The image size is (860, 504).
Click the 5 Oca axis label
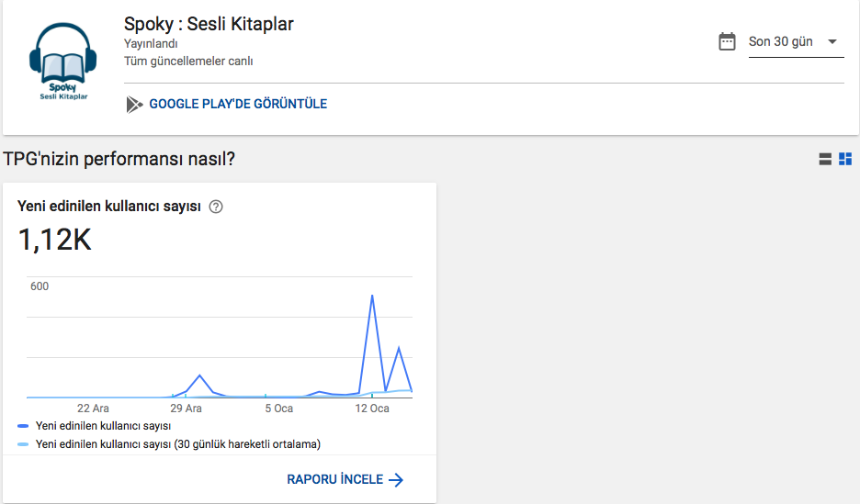[279, 409]
